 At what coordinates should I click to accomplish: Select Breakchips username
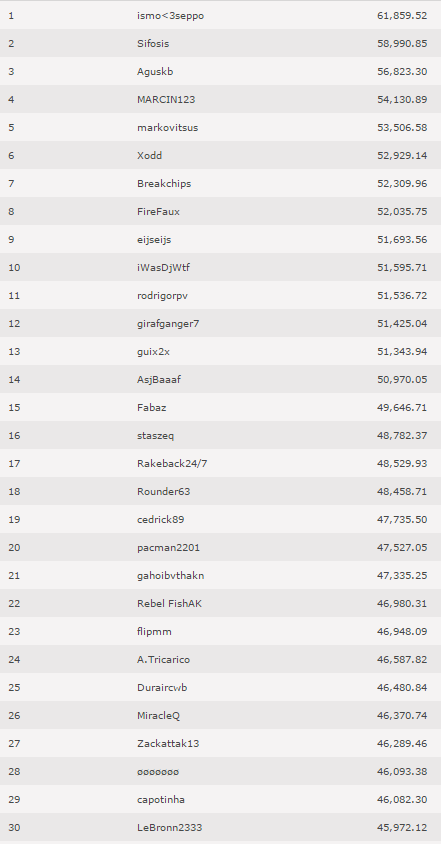tap(164, 184)
